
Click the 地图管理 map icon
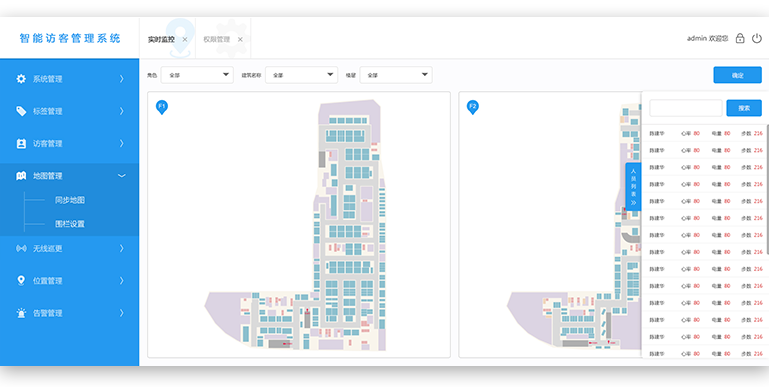[x=21, y=176]
